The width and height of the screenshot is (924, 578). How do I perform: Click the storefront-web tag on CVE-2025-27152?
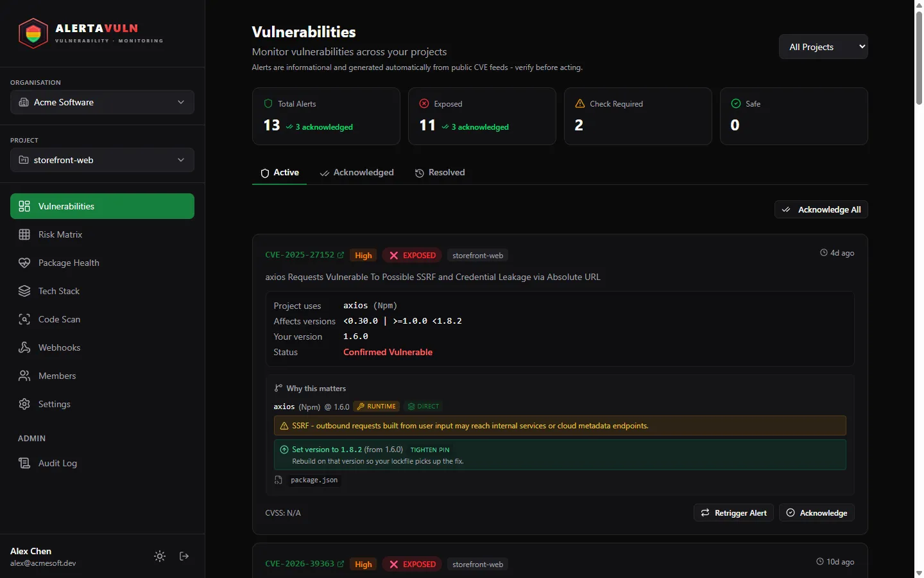coord(478,255)
